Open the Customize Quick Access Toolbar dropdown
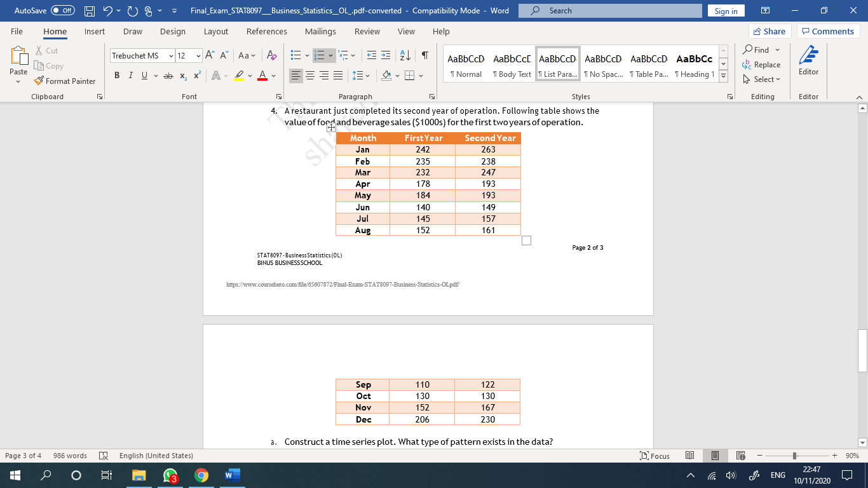Viewport: 868px width, 488px height. pos(173,11)
